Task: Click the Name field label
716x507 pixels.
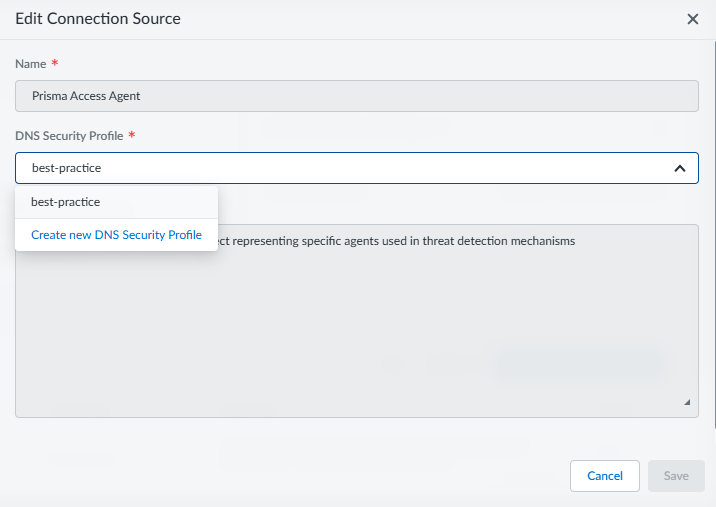Action: click(31, 64)
